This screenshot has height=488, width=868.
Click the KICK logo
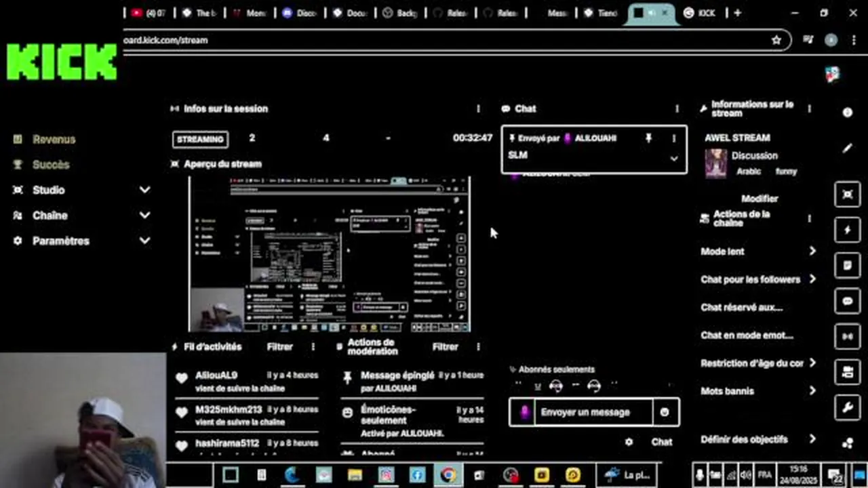pos(62,62)
